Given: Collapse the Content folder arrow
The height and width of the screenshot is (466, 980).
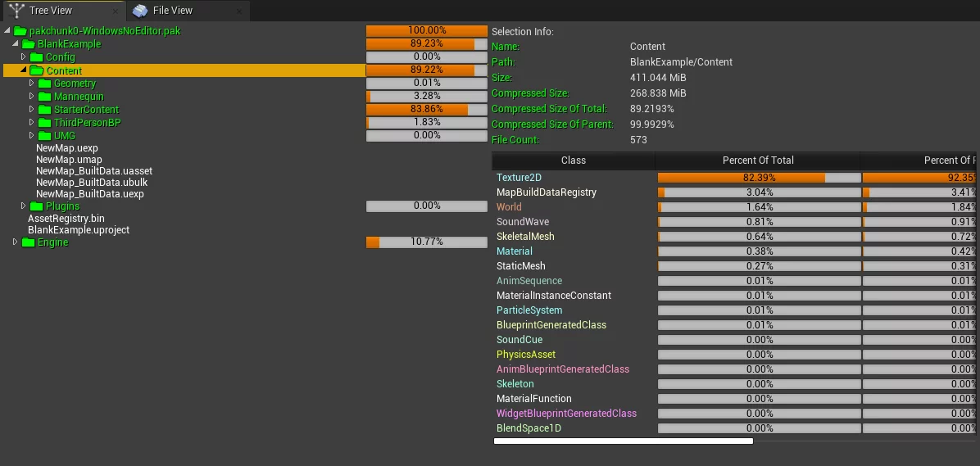Looking at the screenshot, I should pos(24,70).
